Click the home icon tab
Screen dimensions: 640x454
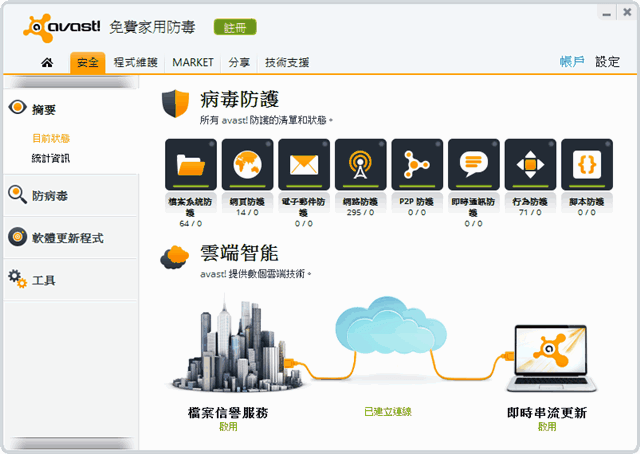coord(47,62)
